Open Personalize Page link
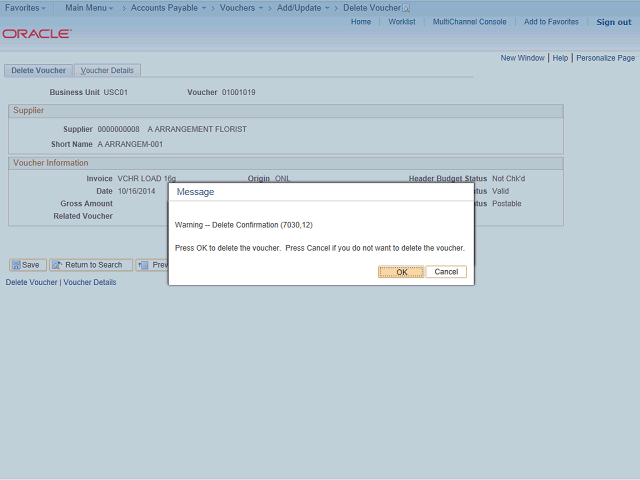This screenshot has width=640, height=480. coord(605,58)
